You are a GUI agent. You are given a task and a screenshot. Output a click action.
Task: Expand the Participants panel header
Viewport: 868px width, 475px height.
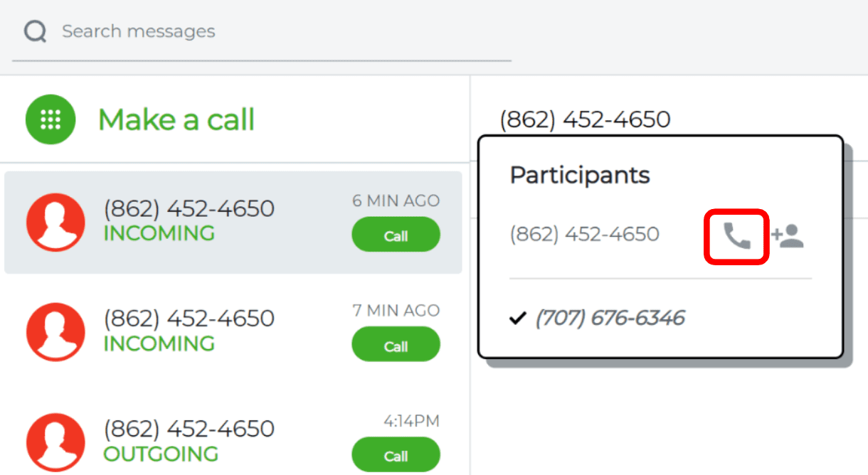pyautogui.click(x=579, y=175)
